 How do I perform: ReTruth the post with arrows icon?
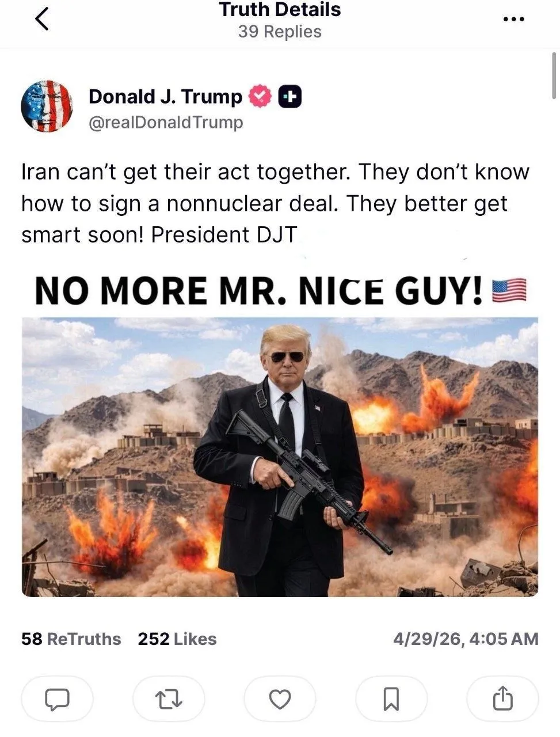(169, 698)
